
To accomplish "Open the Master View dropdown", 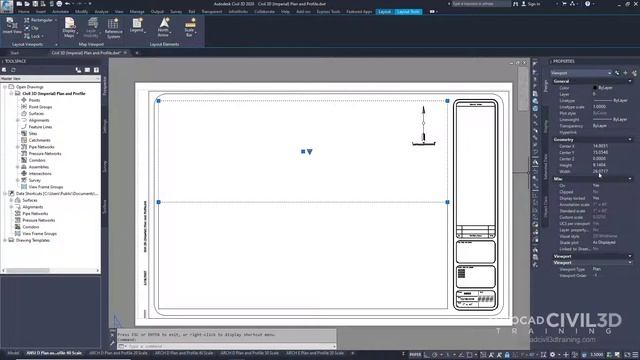I will click(50, 78).
